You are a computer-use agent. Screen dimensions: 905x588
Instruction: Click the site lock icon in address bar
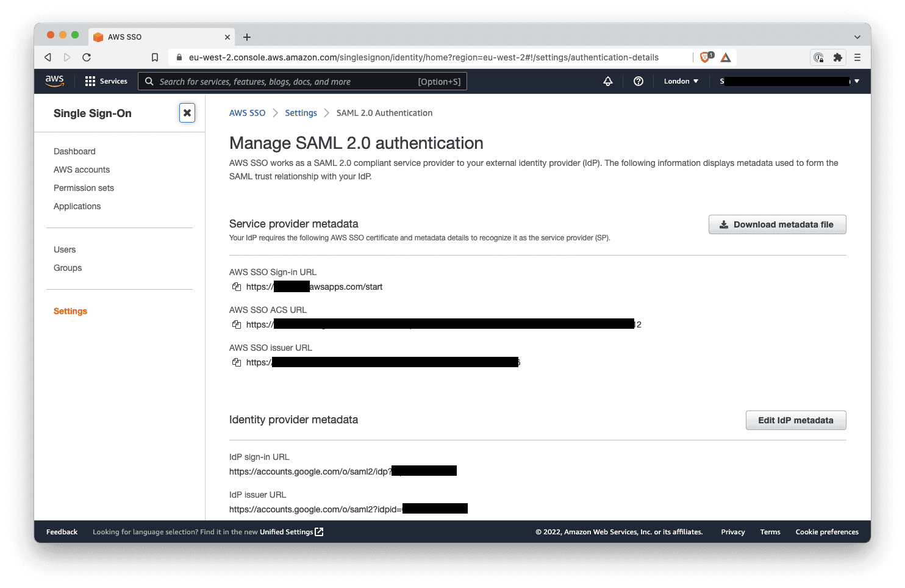coord(179,57)
